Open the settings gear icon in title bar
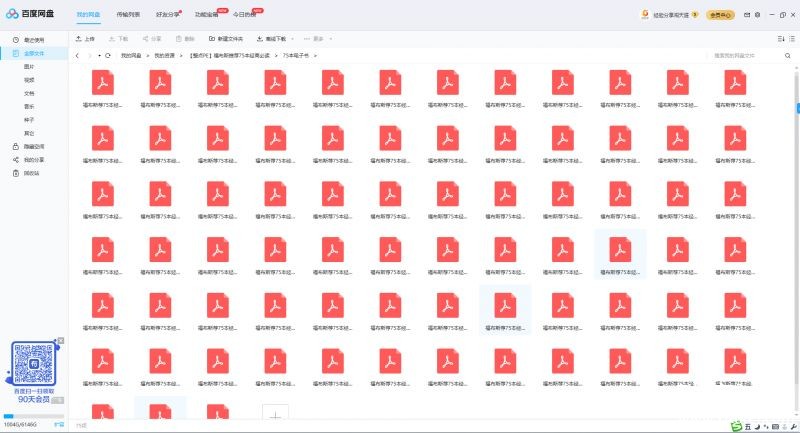The image size is (800, 433). click(x=757, y=15)
